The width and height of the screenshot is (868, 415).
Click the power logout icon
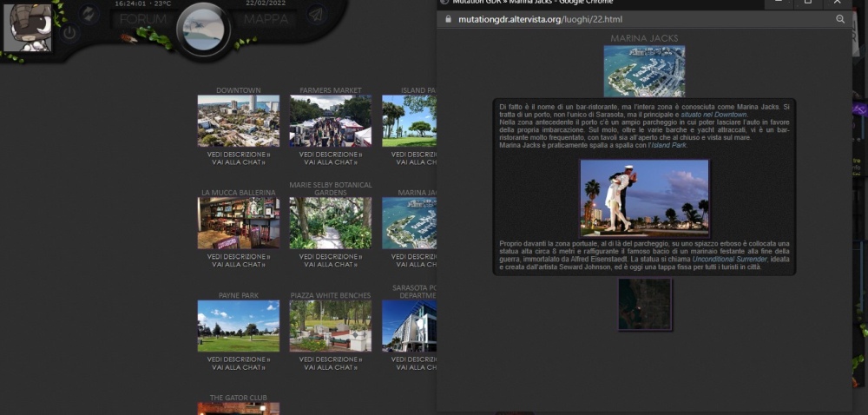[69, 33]
